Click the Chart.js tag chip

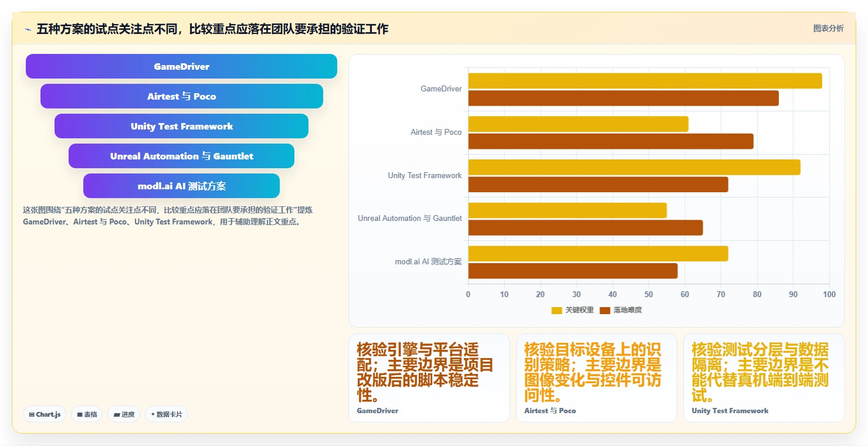[45, 414]
